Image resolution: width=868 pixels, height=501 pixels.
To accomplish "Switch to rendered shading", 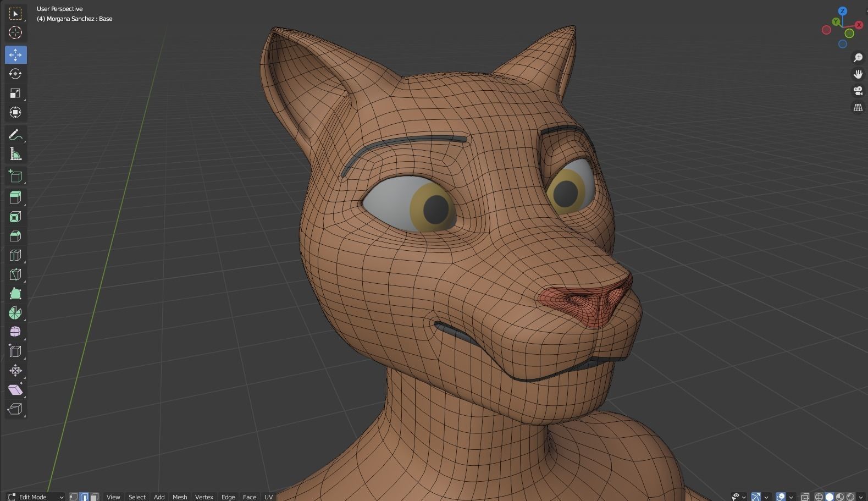I will pos(850,497).
